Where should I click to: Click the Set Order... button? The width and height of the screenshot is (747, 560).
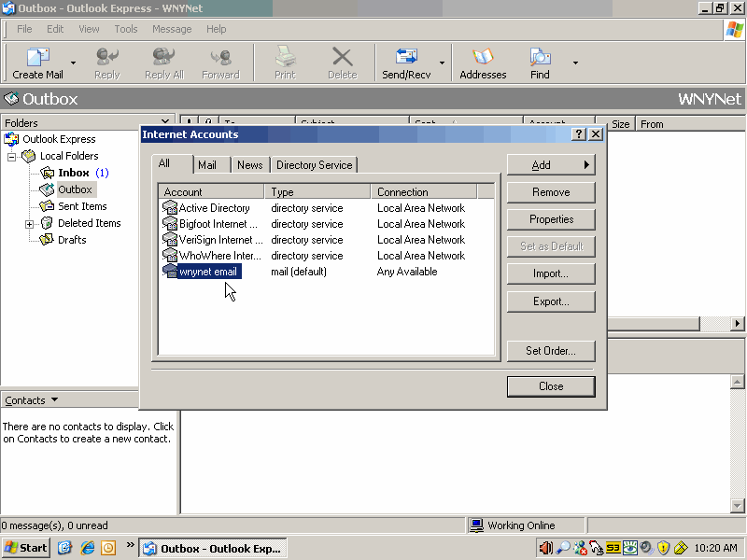pos(551,351)
